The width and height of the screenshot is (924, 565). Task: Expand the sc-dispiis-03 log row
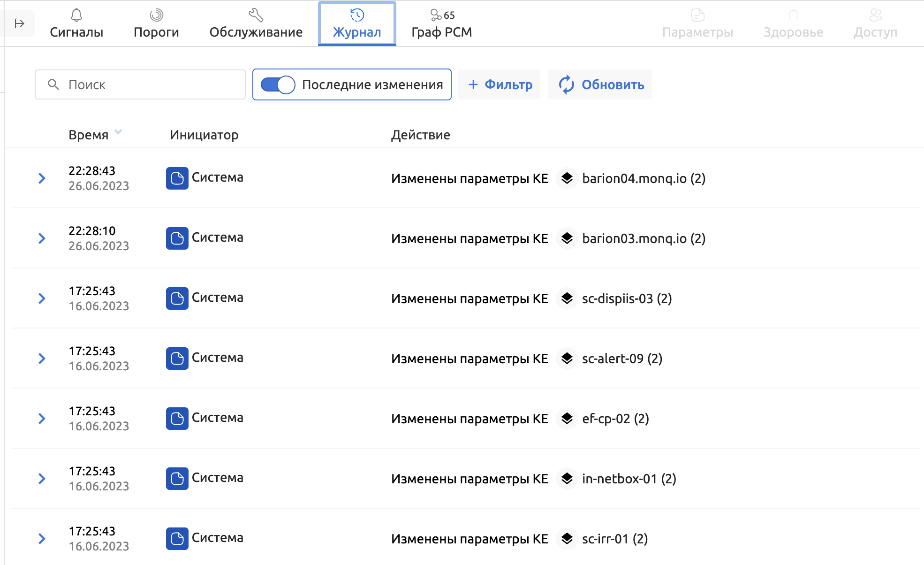pyautogui.click(x=42, y=298)
